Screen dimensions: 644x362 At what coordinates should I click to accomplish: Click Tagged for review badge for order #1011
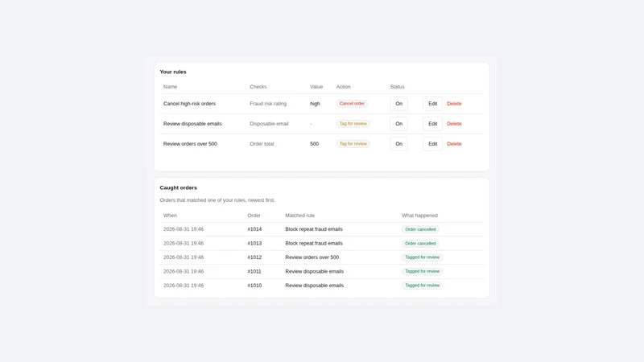(422, 271)
